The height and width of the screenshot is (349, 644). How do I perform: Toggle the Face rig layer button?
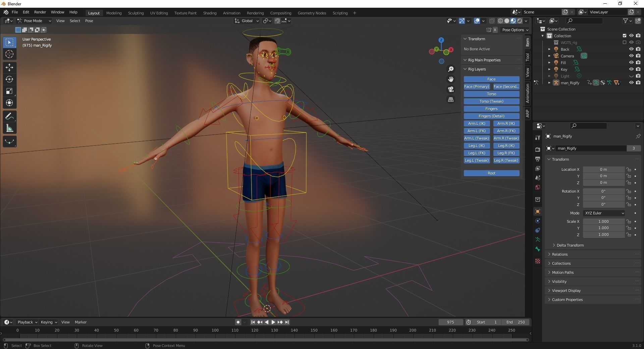coord(491,79)
